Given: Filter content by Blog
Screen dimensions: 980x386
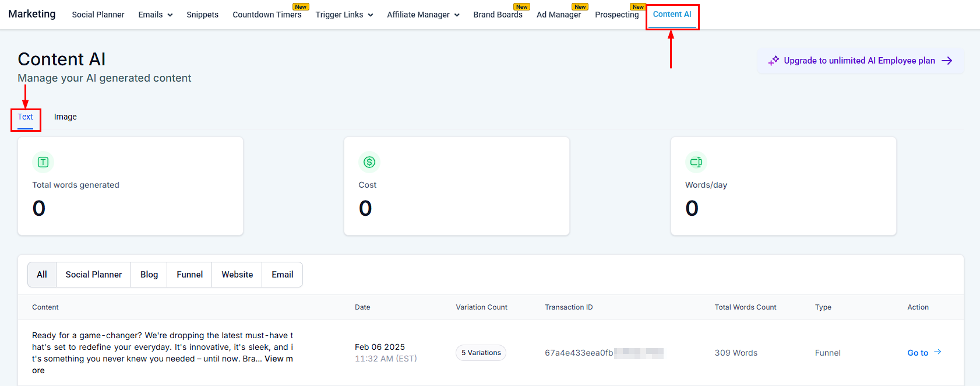Looking at the screenshot, I should 149,275.
